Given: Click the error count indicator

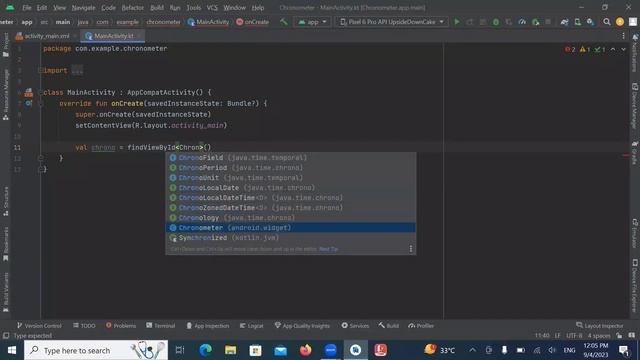Looking at the screenshot, I should coord(570,49).
